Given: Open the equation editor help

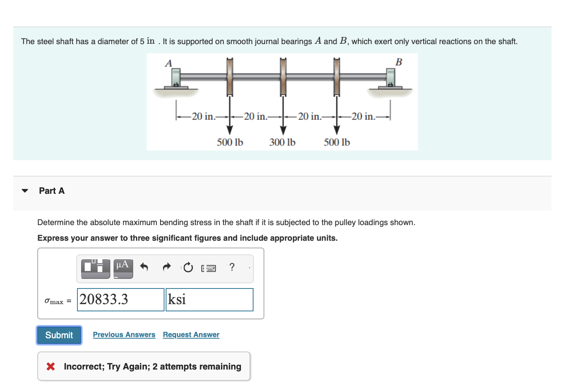Looking at the screenshot, I should click(x=232, y=267).
